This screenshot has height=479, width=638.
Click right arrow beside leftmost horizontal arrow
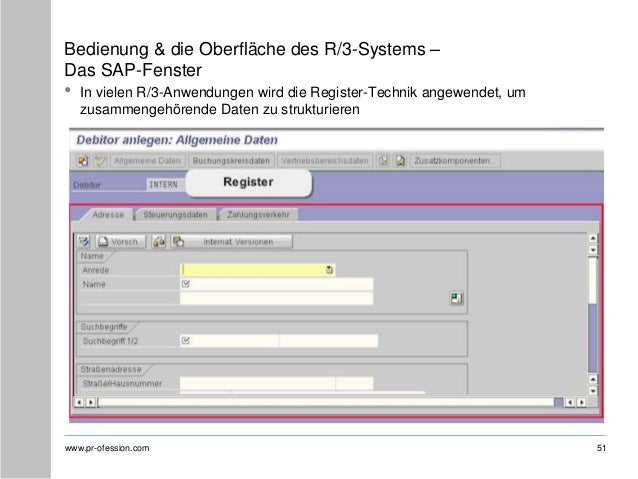[91, 402]
